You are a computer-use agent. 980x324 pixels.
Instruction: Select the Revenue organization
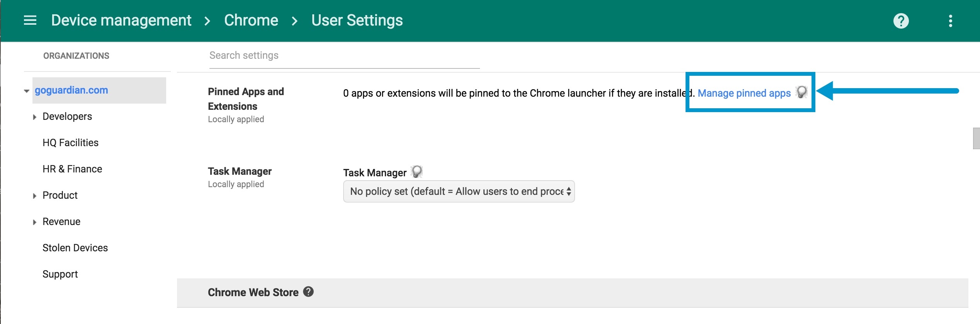[61, 222]
